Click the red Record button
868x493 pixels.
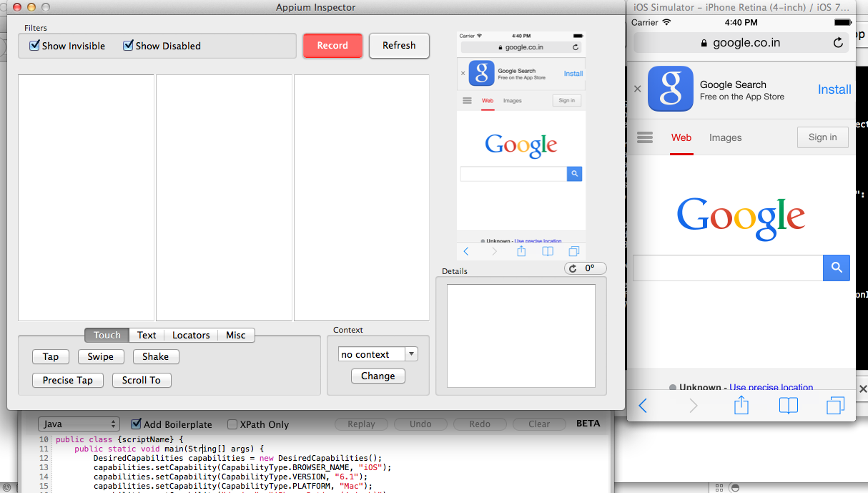coord(332,45)
